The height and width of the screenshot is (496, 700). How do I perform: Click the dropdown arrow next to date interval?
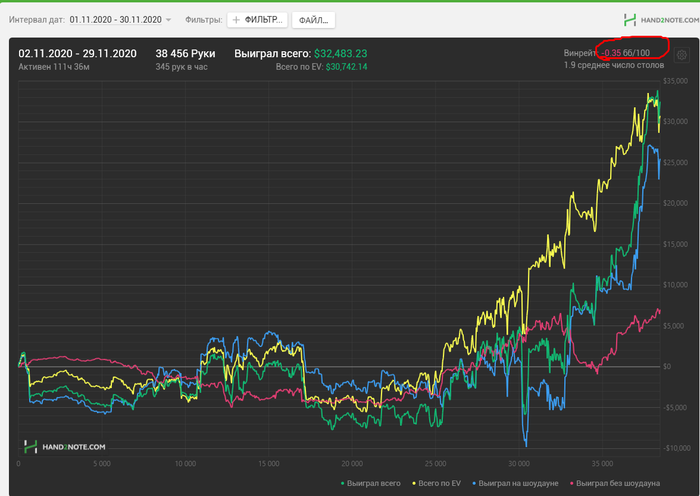(168, 20)
